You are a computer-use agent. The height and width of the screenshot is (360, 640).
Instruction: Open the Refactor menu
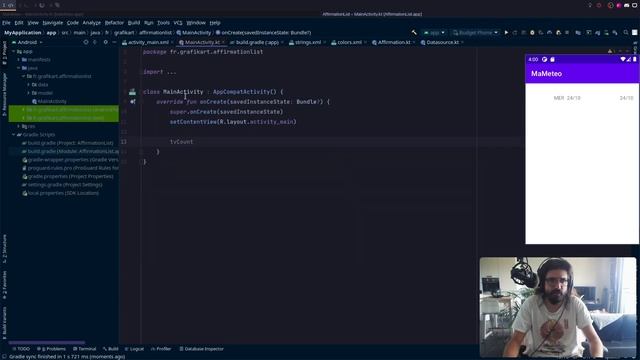(114, 23)
